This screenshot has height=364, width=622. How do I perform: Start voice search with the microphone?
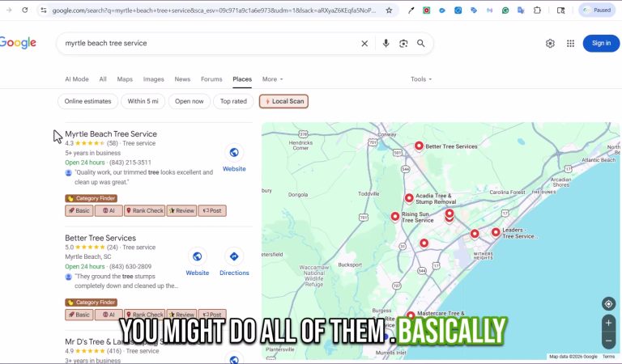[386, 43]
